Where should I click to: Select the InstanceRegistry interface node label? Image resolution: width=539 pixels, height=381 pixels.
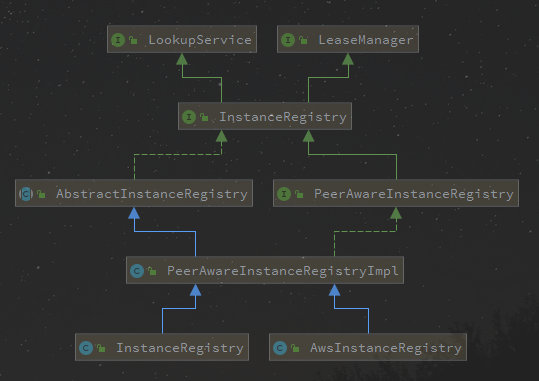pos(283,117)
